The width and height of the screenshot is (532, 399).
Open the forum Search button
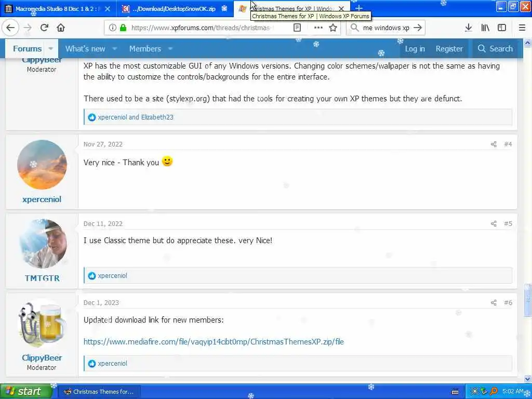pos(495,49)
